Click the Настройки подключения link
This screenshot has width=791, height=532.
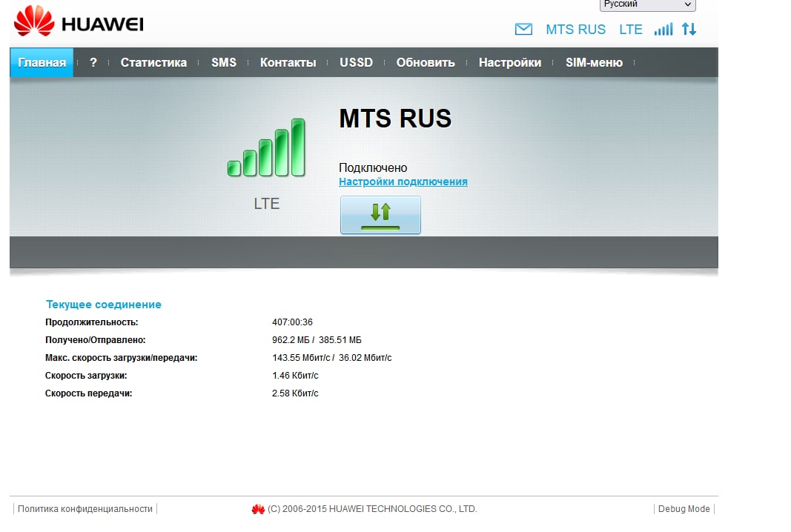[x=403, y=182]
